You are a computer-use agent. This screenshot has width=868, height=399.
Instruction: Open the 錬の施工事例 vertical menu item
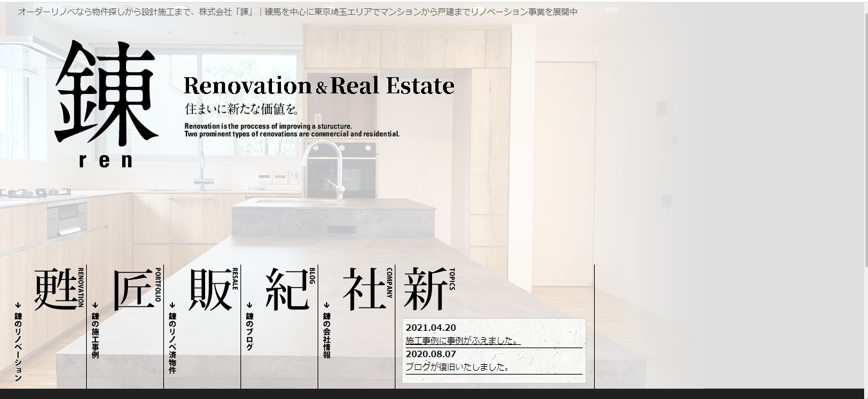click(x=95, y=336)
